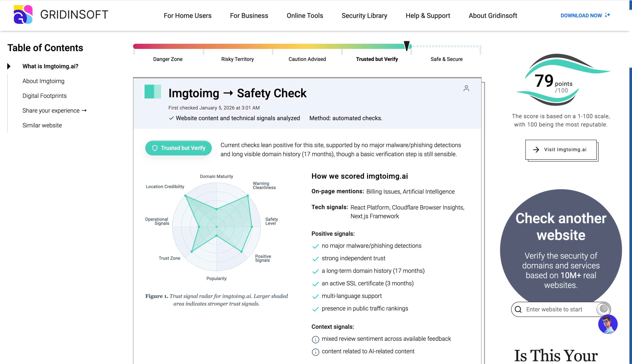Click the DOWNLOAD NOW link
632x364 pixels.
tap(581, 15)
